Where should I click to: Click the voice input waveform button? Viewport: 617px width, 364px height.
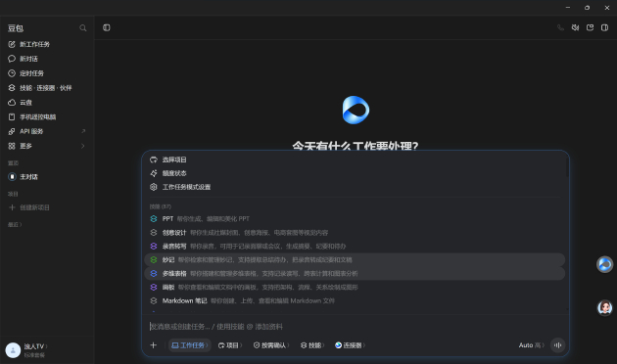pos(557,345)
